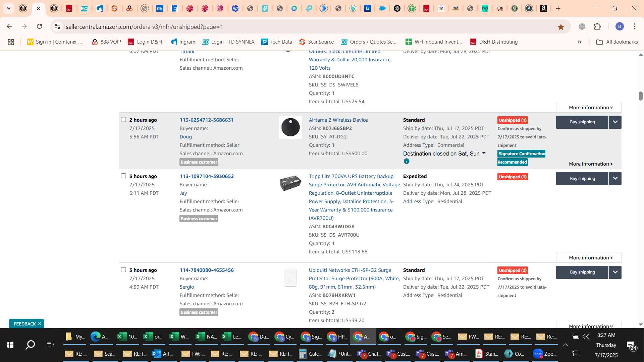The width and height of the screenshot is (644, 362).
Task: Expand More information for swivel outlet order
Action: coord(589,107)
